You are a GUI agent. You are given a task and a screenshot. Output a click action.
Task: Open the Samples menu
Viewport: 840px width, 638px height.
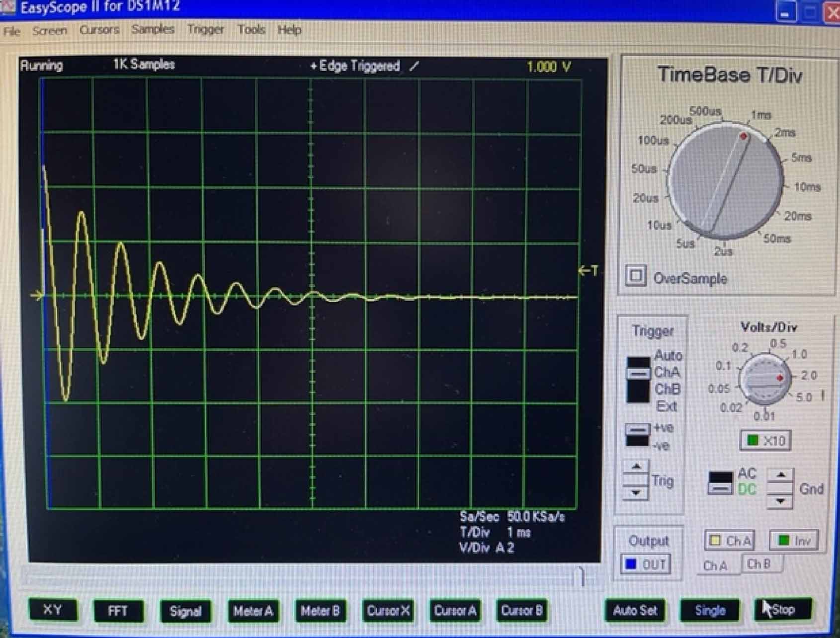[153, 29]
